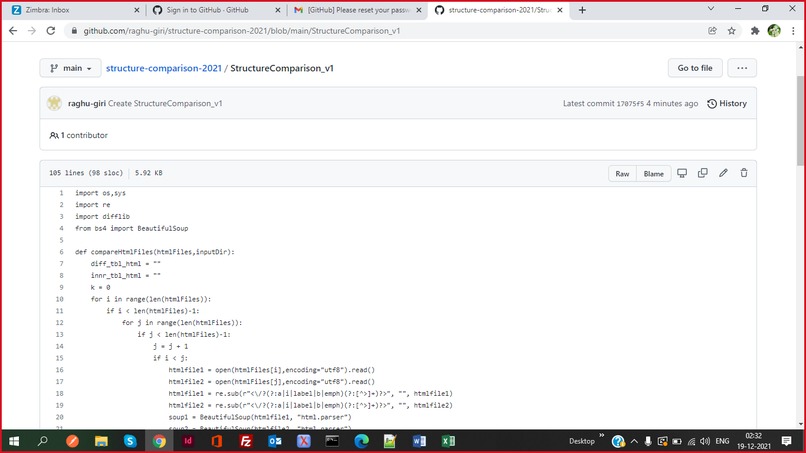Open Chrome extensions puzzle icon
The height and width of the screenshot is (453, 806).
click(755, 31)
